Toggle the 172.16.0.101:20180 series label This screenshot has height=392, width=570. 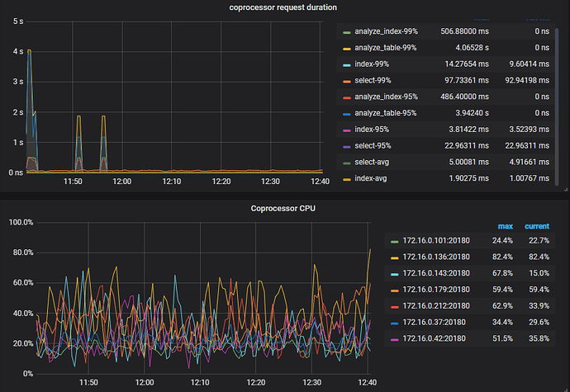pos(436,240)
